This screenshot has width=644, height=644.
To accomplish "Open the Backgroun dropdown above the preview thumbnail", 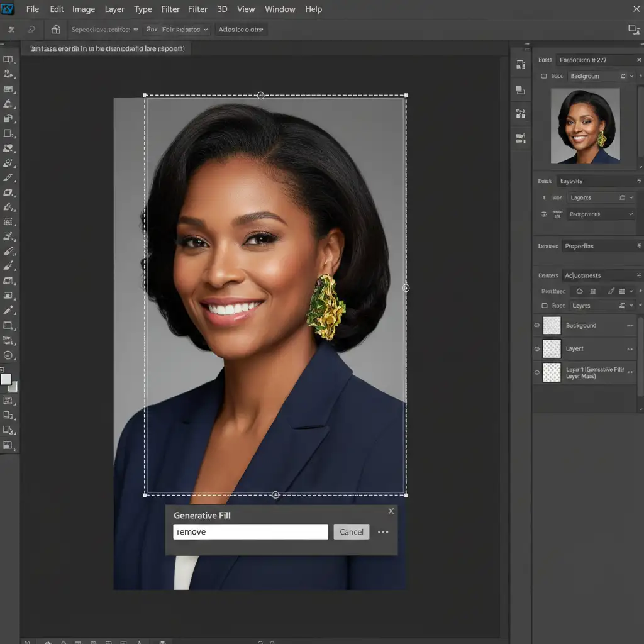I will (597, 76).
